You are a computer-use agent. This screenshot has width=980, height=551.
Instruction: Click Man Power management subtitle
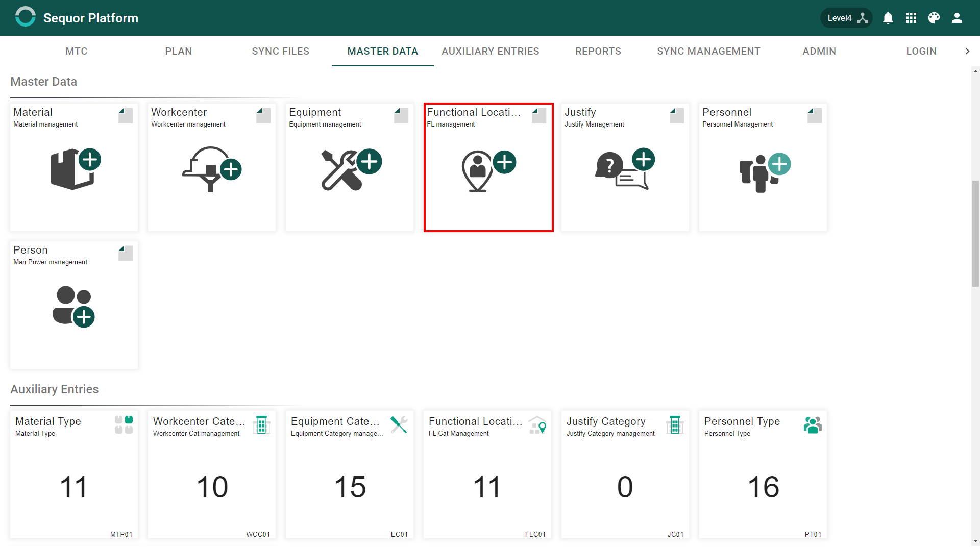click(x=50, y=262)
